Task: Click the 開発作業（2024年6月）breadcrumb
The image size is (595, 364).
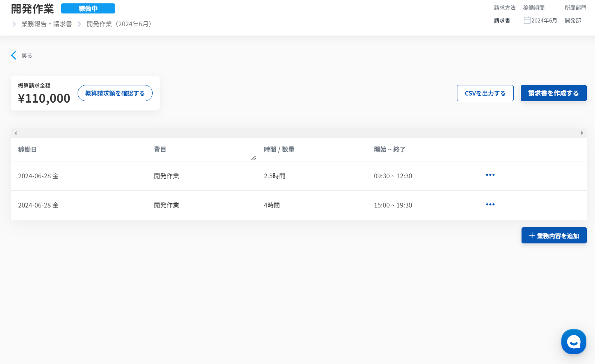Action: [119, 24]
